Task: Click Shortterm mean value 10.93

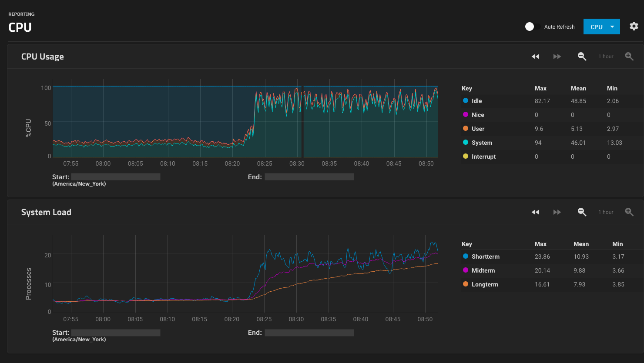Action: 581,256
